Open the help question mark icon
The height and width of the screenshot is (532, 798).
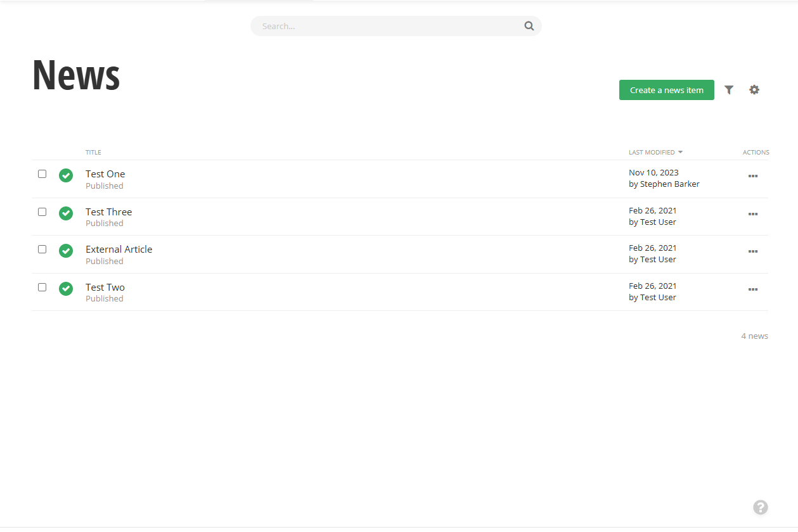click(x=761, y=507)
